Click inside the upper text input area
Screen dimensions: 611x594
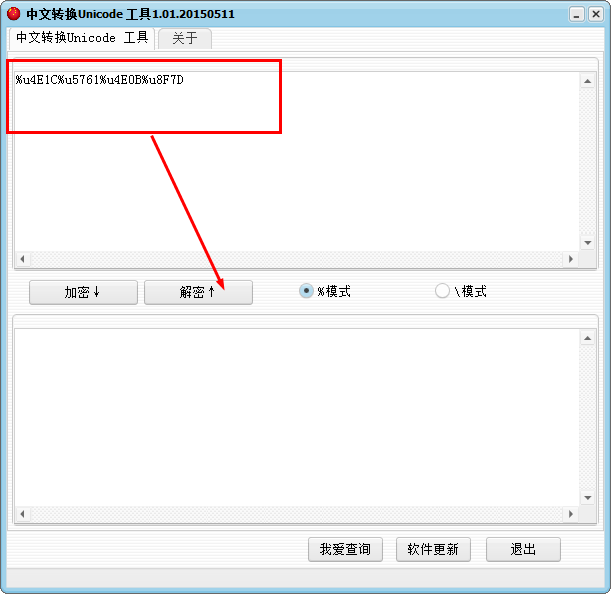[x=297, y=162]
